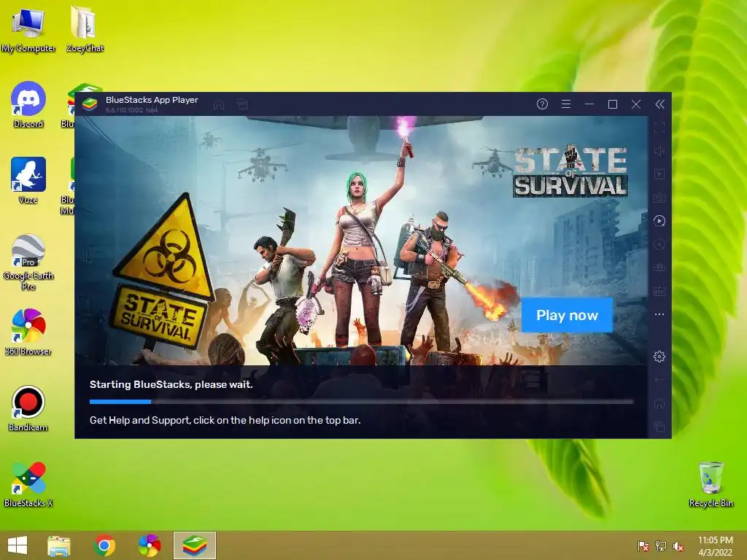Image resolution: width=747 pixels, height=560 pixels.
Task: Collapse the BlueStacks side toolbar
Action: (x=659, y=104)
